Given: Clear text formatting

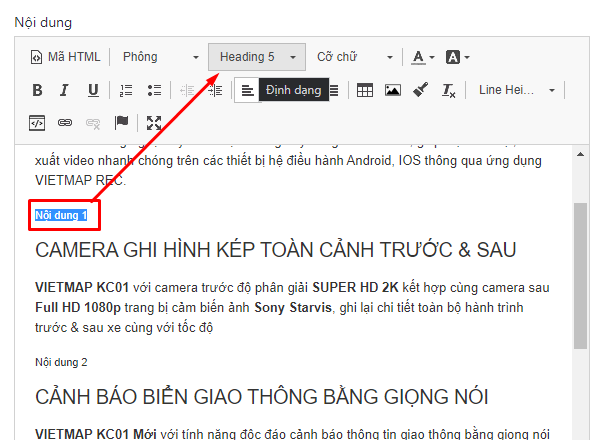Looking at the screenshot, I should coord(448,91).
